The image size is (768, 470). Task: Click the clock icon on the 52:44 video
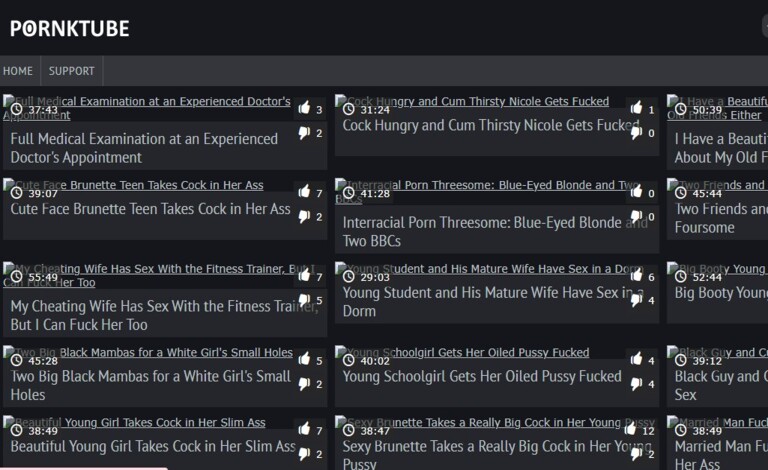pyautogui.click(x=681, y=277)
